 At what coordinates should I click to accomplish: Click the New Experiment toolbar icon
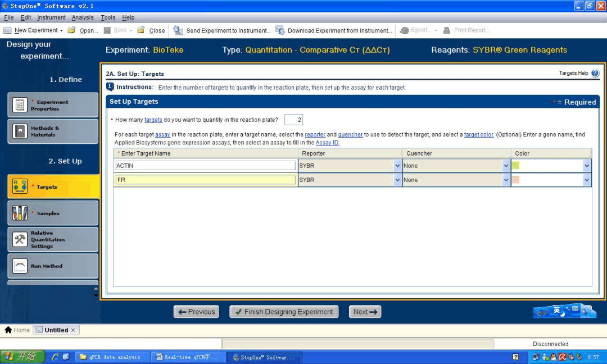[x=8, y=30]
